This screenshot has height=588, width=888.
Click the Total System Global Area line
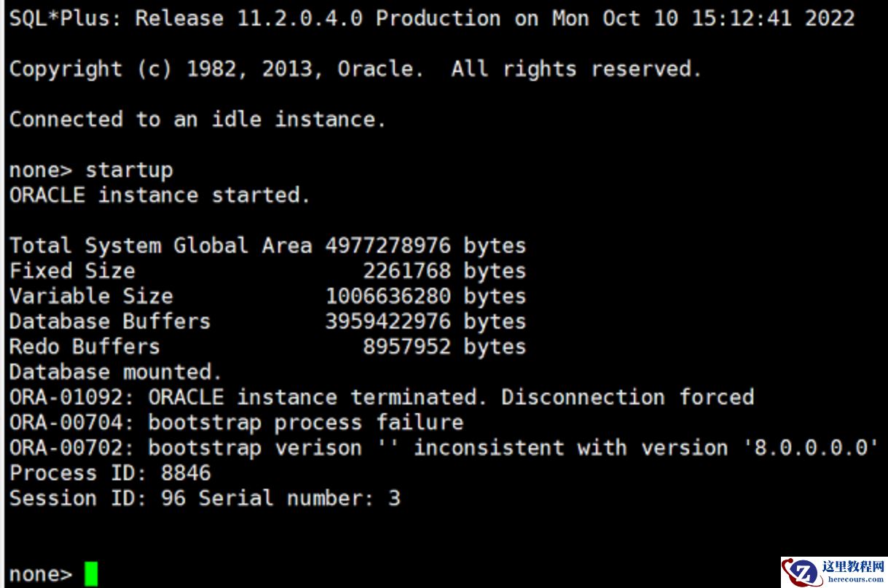[267, 246]
